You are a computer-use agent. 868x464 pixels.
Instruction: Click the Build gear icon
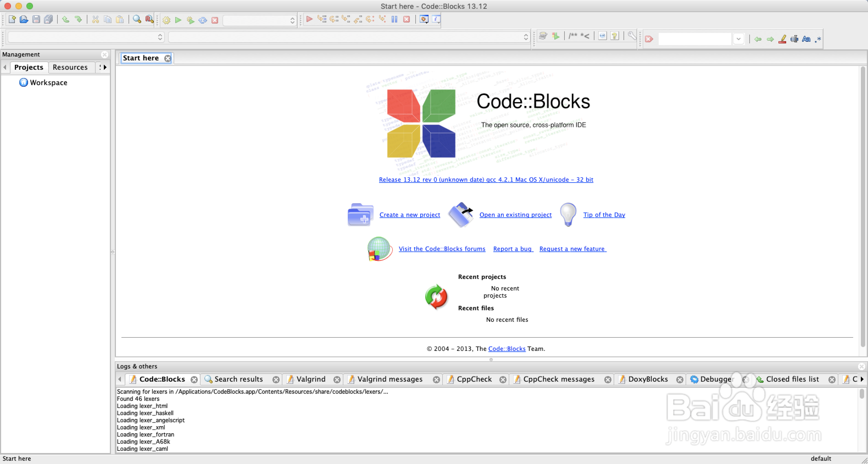[166, 20]
